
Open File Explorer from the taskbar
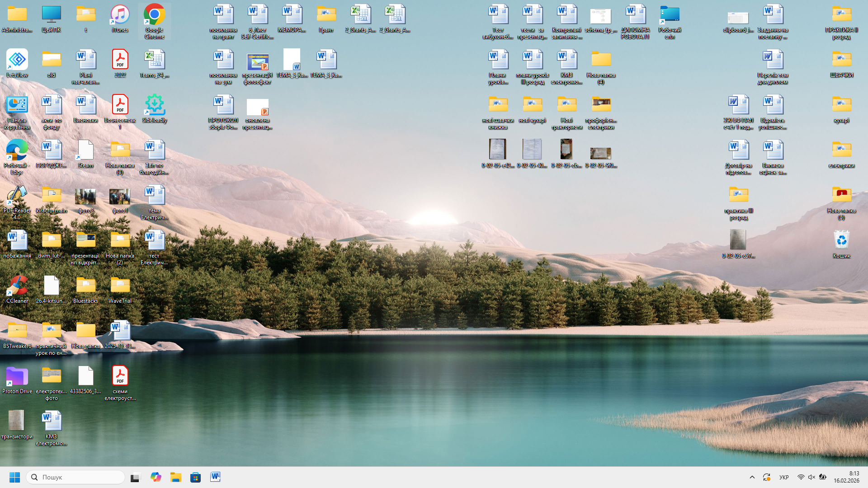pos(175,477)
